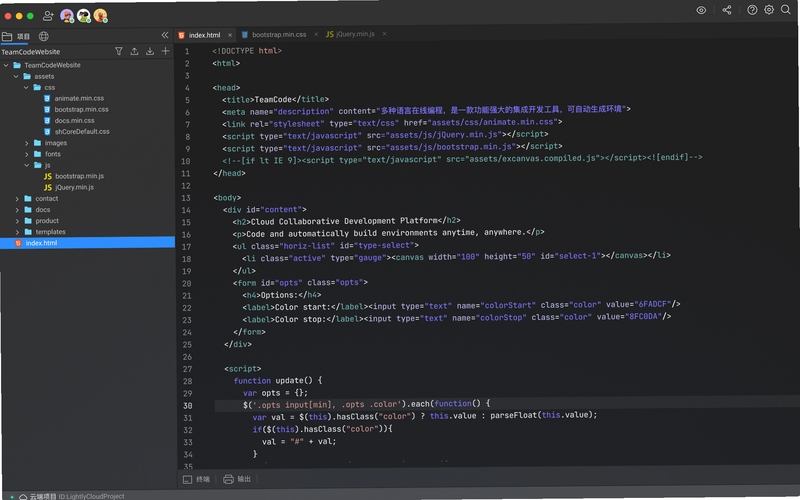Open the share icon in top bar
This screenshot has height=500, width=800.
[727, 10]
